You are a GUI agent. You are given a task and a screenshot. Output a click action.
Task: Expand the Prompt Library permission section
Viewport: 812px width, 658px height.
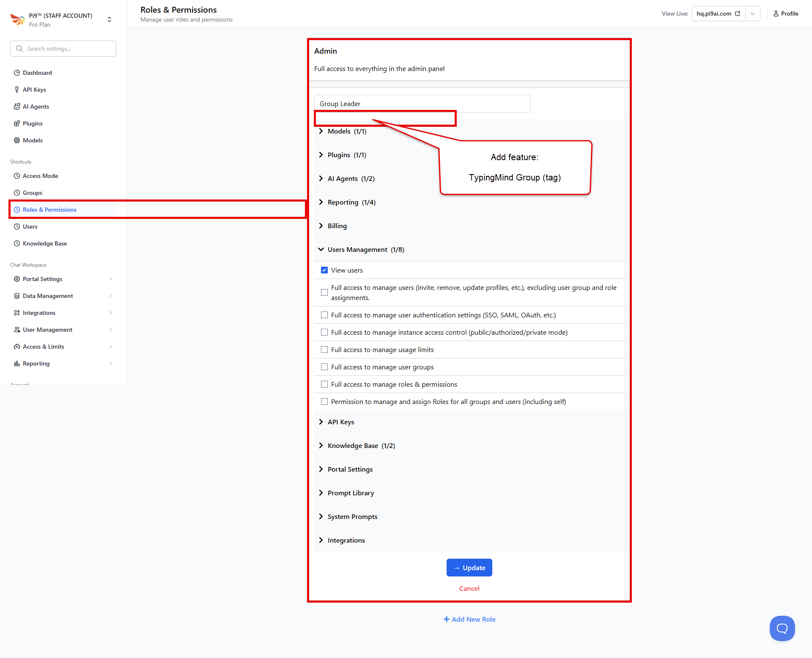(469, 493)
